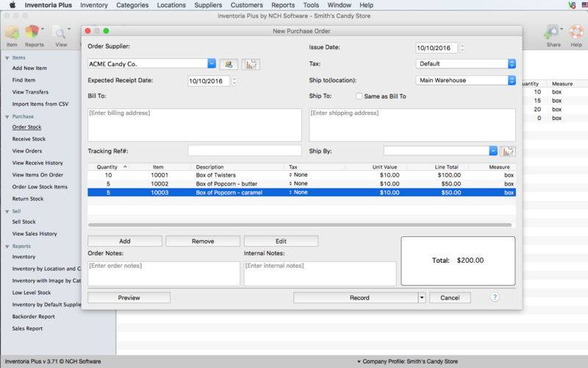Adjust the Issue Date stepper
The image size is (588, 368).
coord(462,48)
